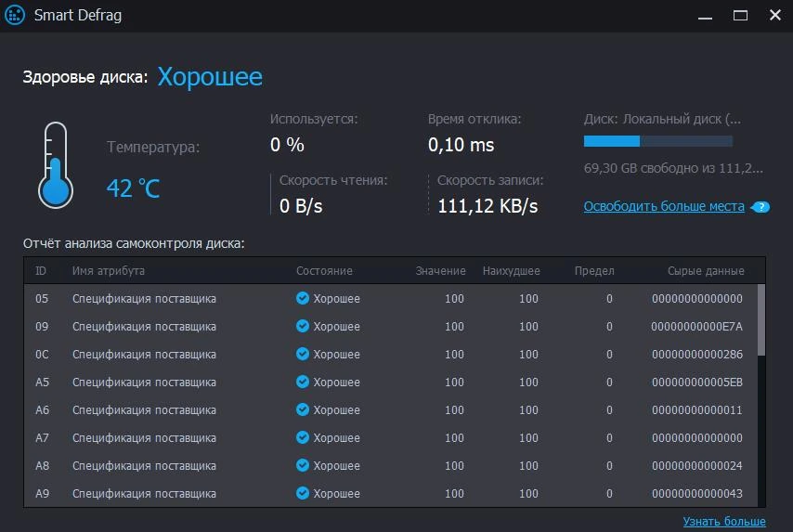Click 'Спецификация поставщика' in row 09
The image size is (793, 532).
pos(144,327)
